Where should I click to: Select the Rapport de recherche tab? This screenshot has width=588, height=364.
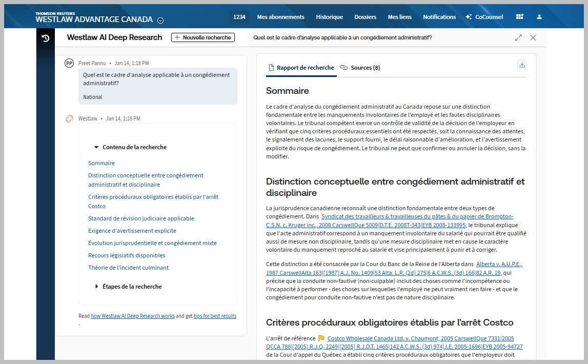(x=301, y=68)
